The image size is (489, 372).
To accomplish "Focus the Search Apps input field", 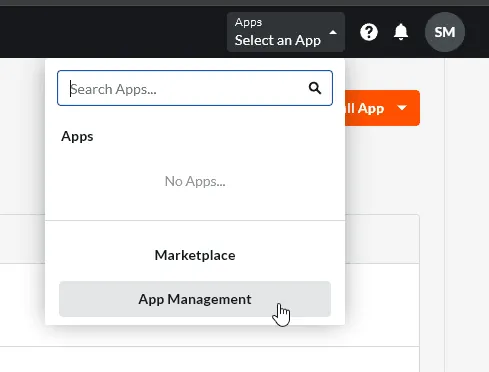I will [195, 88].
